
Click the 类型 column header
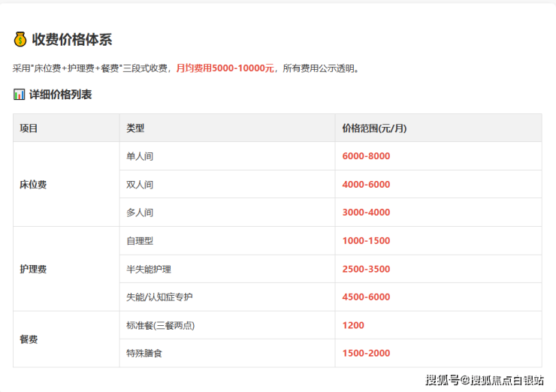(x=135, y=128)
